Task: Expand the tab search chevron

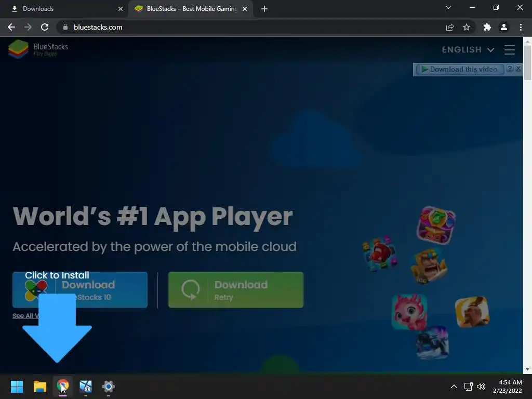Action: tap(448, 7)
